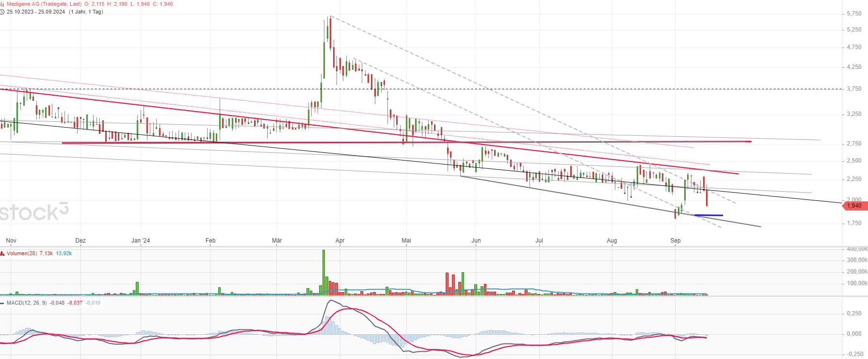The height and width of the screenshot is (359, 868).
Task: Click the Volumen bar chart icon
Action: 2,253
